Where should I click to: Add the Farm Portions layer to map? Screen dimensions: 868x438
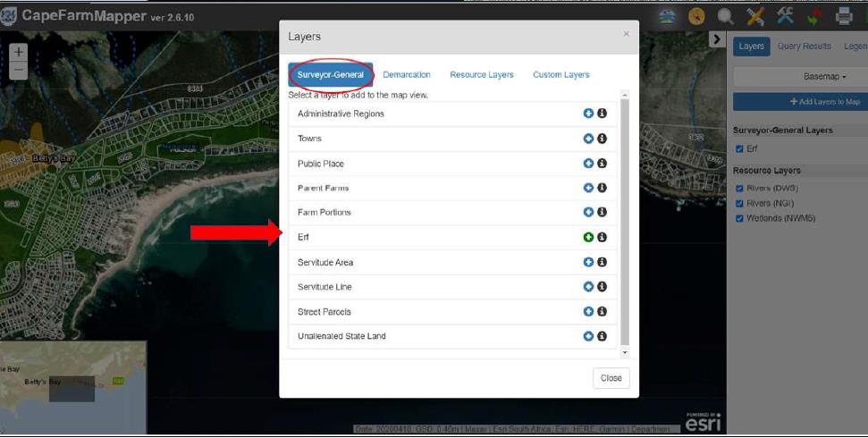click(x=588, y=213)
